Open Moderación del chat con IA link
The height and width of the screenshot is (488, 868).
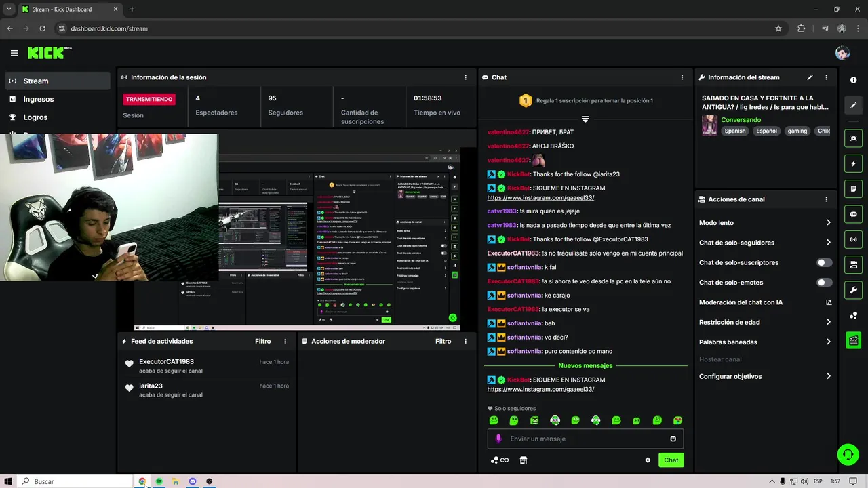tap(765, 302)
